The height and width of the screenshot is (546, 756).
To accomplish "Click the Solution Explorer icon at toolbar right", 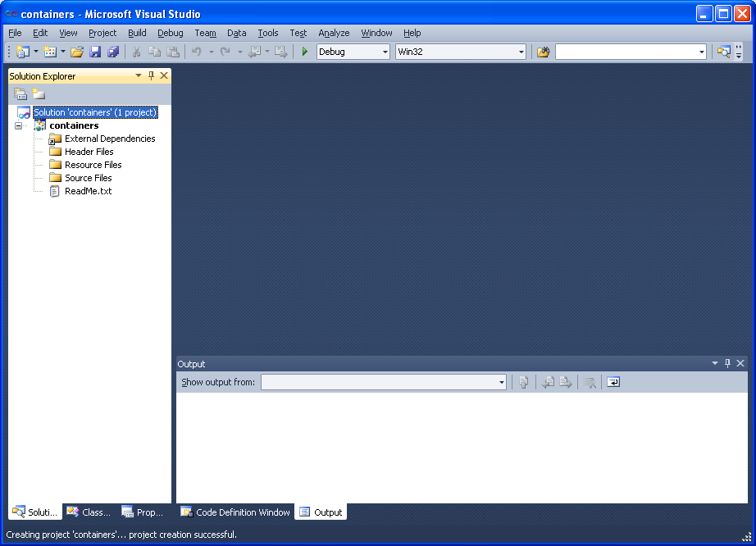I will tap(723, 52).
